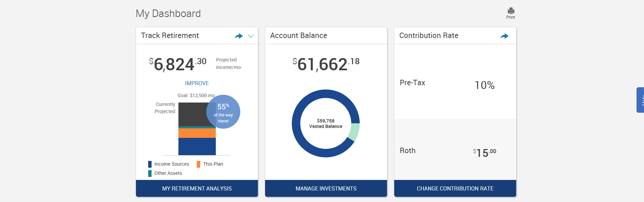Click the My Dashboard heading

[168, 14]
